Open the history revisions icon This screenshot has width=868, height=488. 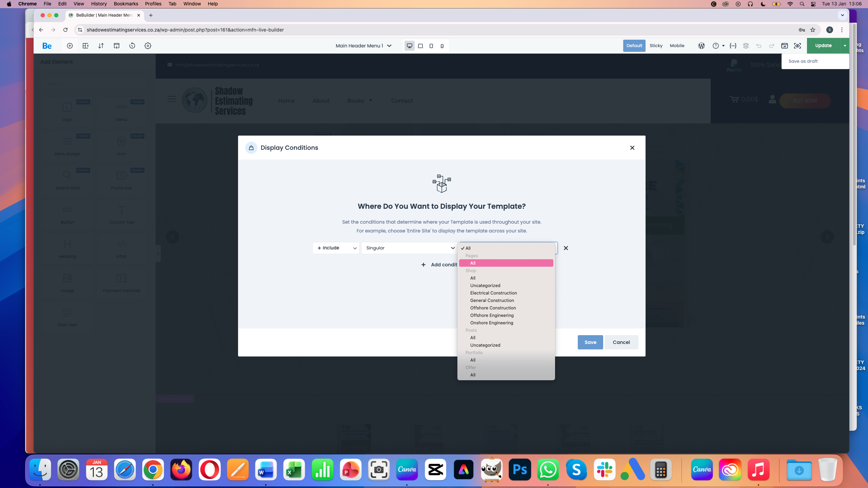[x=132, y=46]
